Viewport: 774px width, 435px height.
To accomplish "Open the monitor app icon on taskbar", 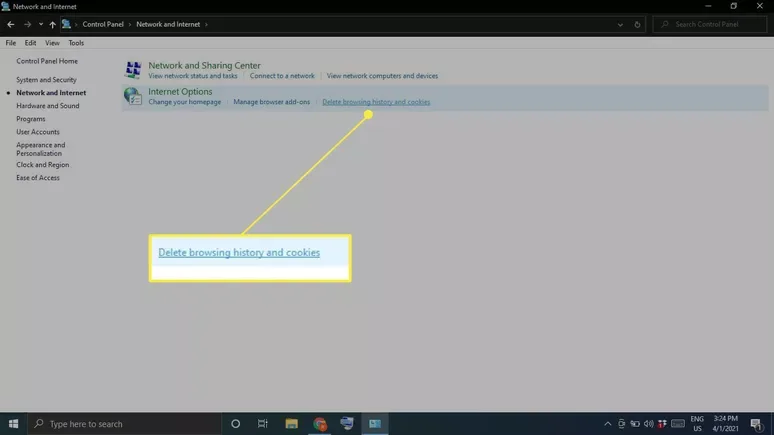I will 347,424.
